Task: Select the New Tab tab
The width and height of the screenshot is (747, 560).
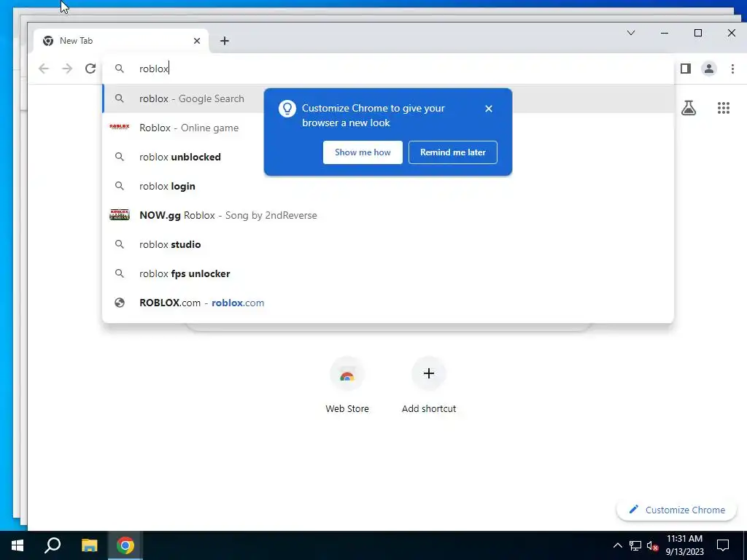Action: [121, 41]
